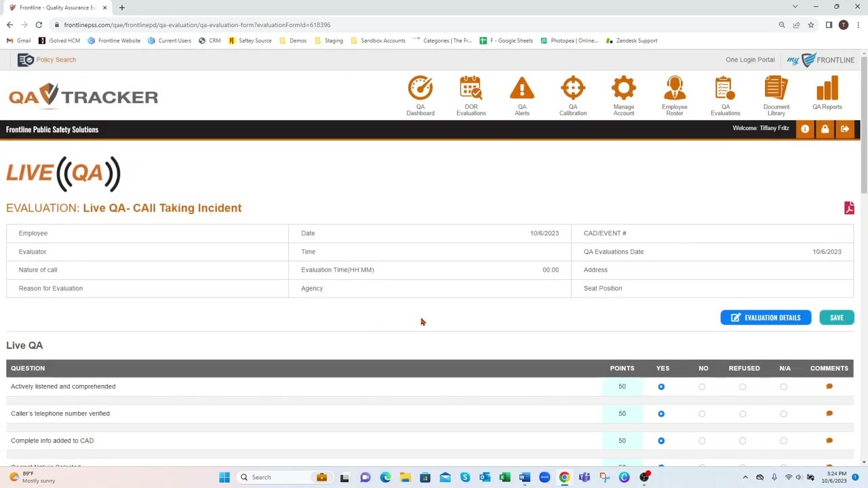This screenshot has width=868, height=488.
Task: Open the Demos bookmark folder
Action: click(292, 41)
